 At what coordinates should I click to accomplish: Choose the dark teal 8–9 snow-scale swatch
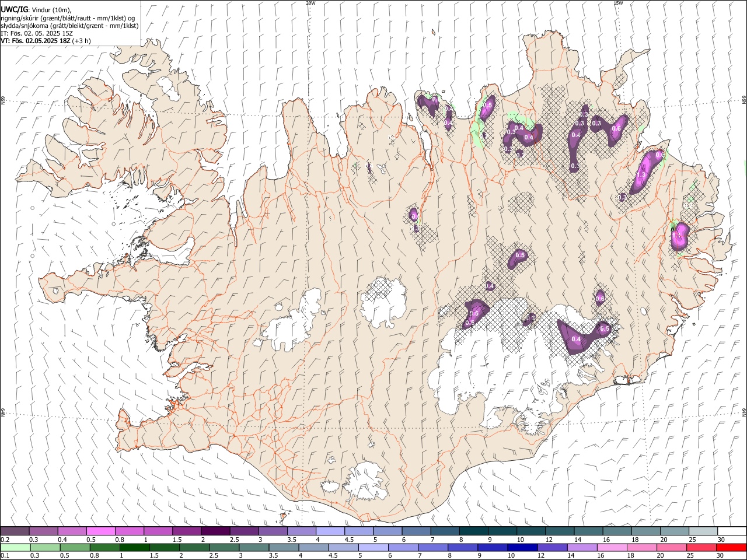pyautogui.click(x=473, y=531)
